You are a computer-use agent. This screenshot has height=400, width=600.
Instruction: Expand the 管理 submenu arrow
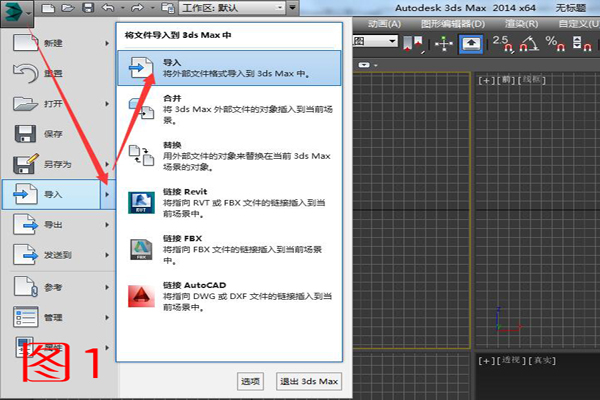[x=107, y=317]
